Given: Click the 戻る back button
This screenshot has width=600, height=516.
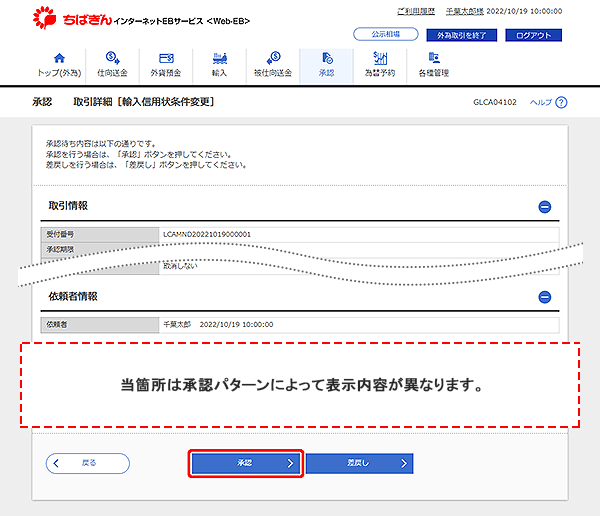Looking at the screenshot, I should pyautogui.click(x=88, y=463).
